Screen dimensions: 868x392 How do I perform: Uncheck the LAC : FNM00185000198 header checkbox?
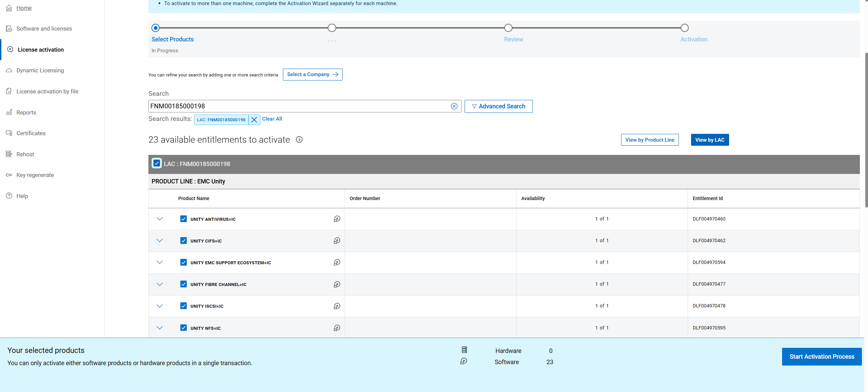pyautogui.click(x=157, y=163)
